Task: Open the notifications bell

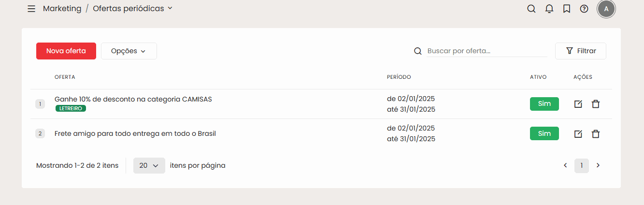Action: 549,9
